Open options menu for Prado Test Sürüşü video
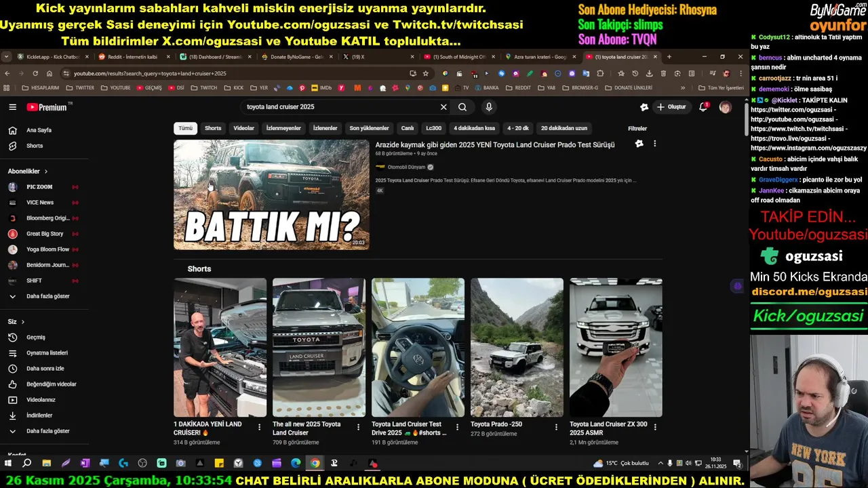 [654, 144]
